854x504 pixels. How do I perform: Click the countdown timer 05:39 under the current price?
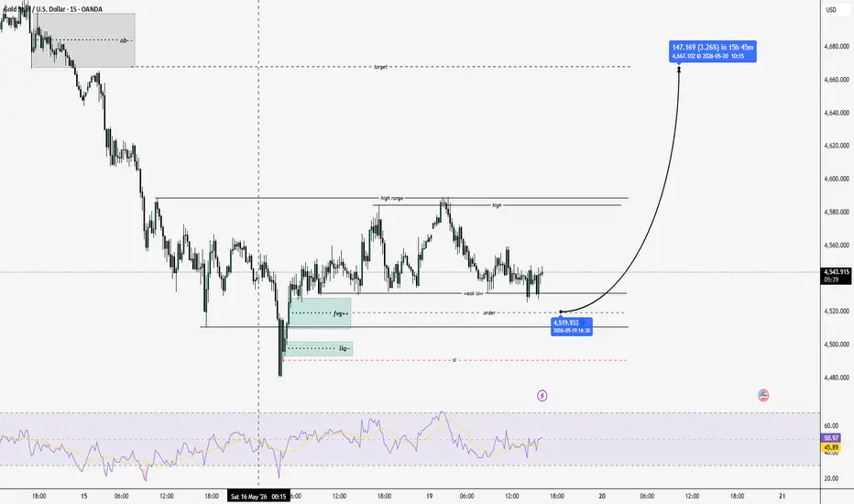[x=831, y=279]
